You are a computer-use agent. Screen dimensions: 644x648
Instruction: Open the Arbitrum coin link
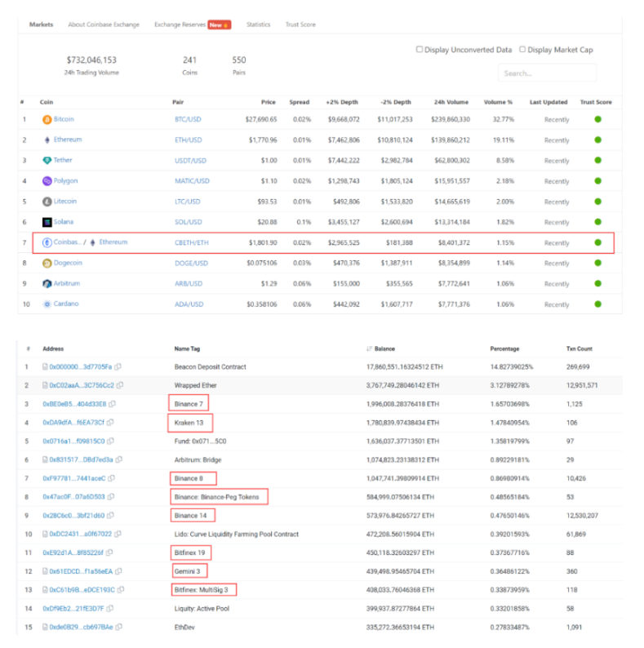pos(67,283)
